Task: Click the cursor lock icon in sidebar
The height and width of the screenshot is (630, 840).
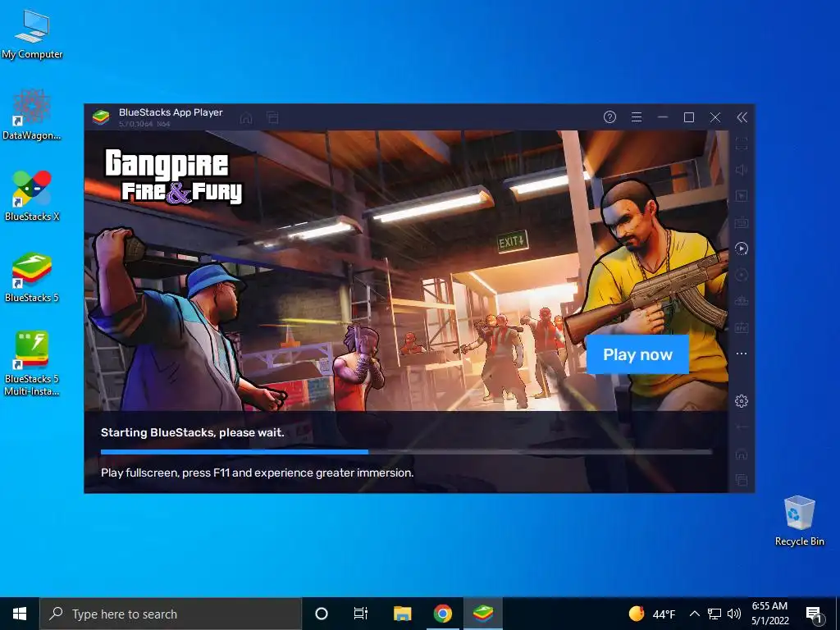Action: [742, 196]
